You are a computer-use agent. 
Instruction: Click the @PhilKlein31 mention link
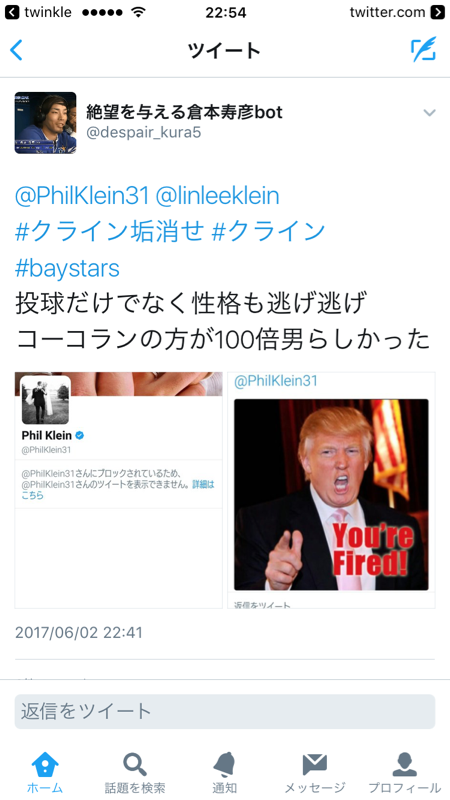(82, 196)
